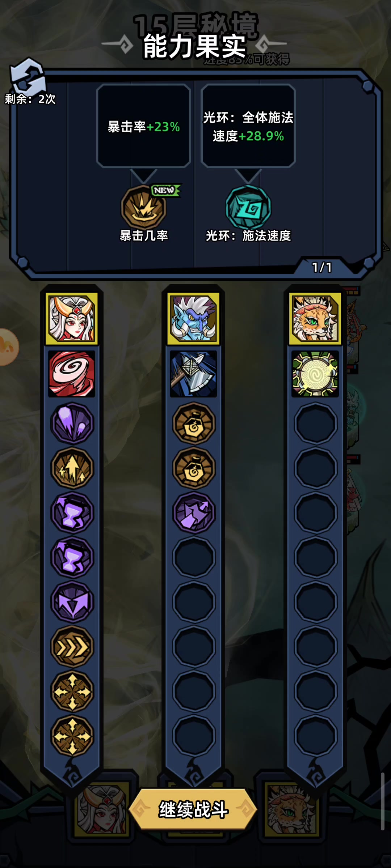This screenshot has height=868, width=391.
Task: Tap the golden triple-chevron speed fruit
Action: (72, 647)
